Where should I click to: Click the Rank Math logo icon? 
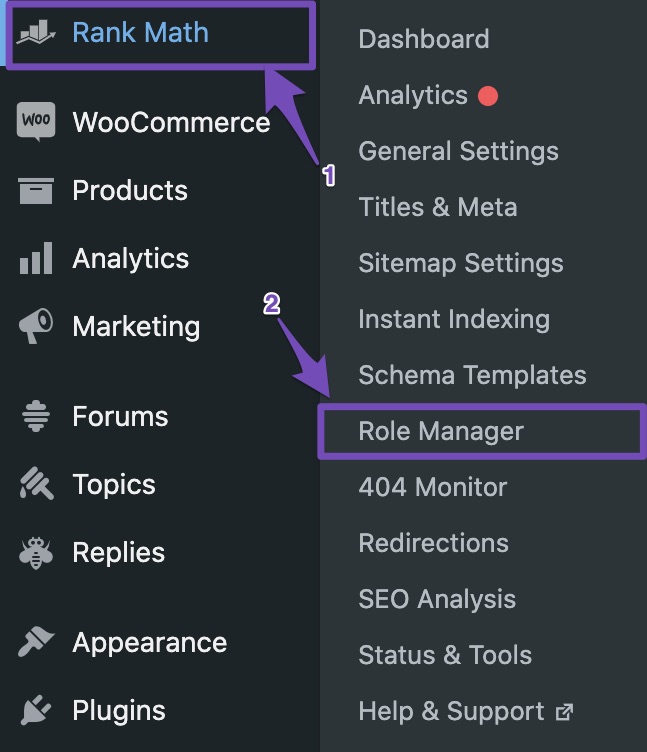pos(36,33)
